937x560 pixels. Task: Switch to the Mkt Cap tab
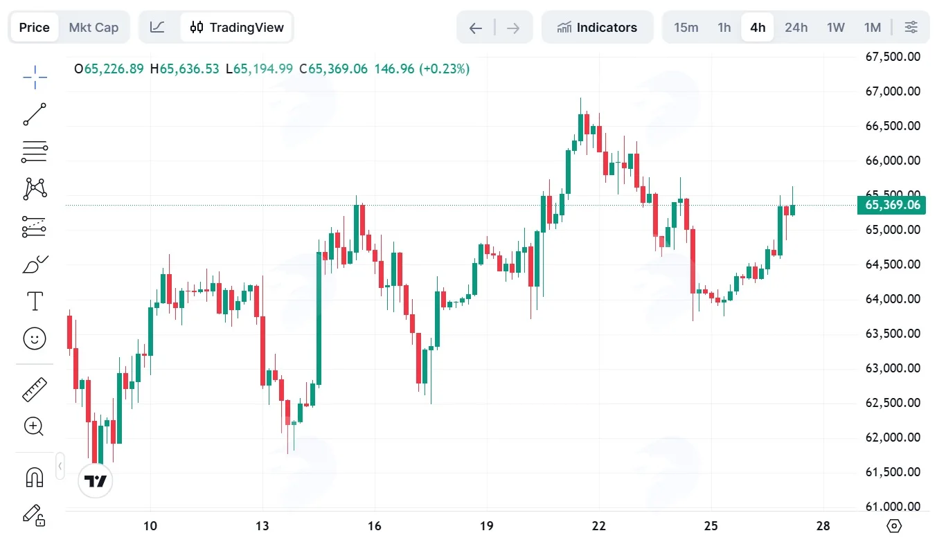(x=93, y=27)
